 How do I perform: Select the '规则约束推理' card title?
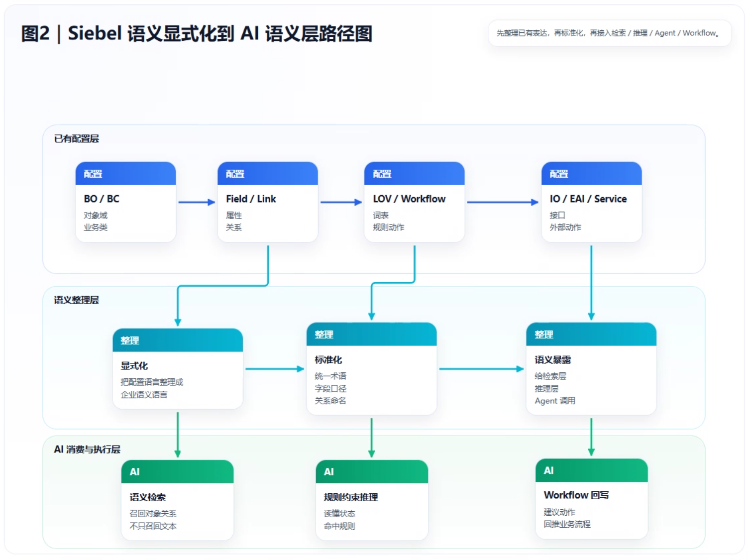(351, 497)
